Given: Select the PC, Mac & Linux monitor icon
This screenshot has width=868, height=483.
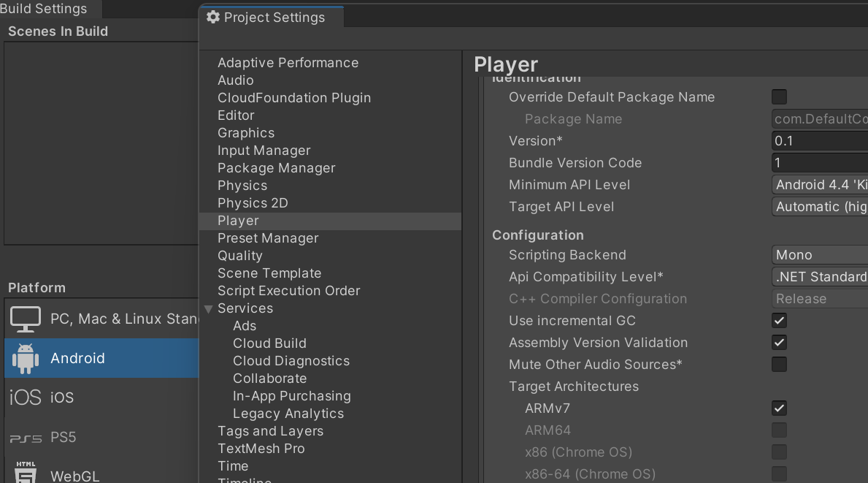Looking at the screenshot, I should click(26, 319).
